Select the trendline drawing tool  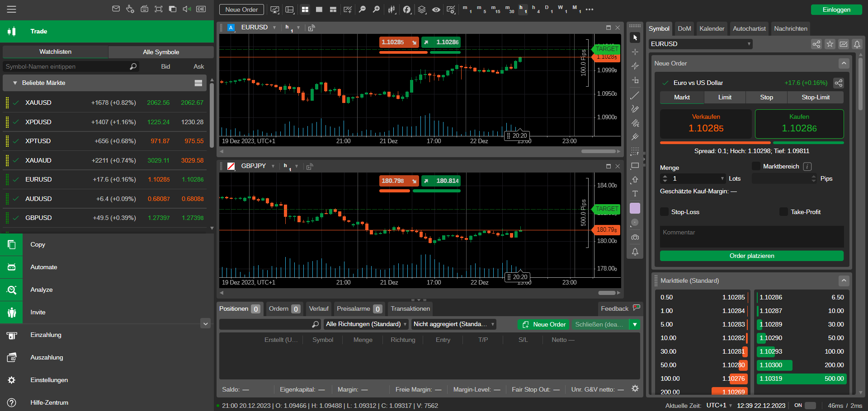coord(635,95)
